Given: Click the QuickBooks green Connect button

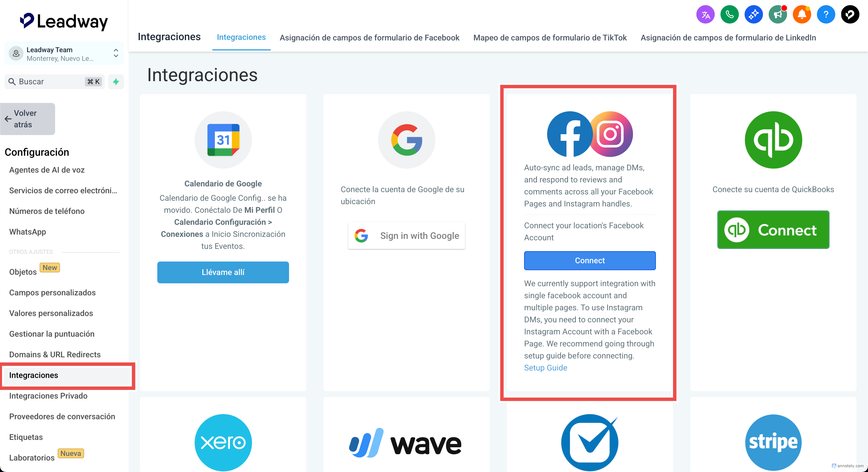Looking at the screenshot, I should point(773,230).
